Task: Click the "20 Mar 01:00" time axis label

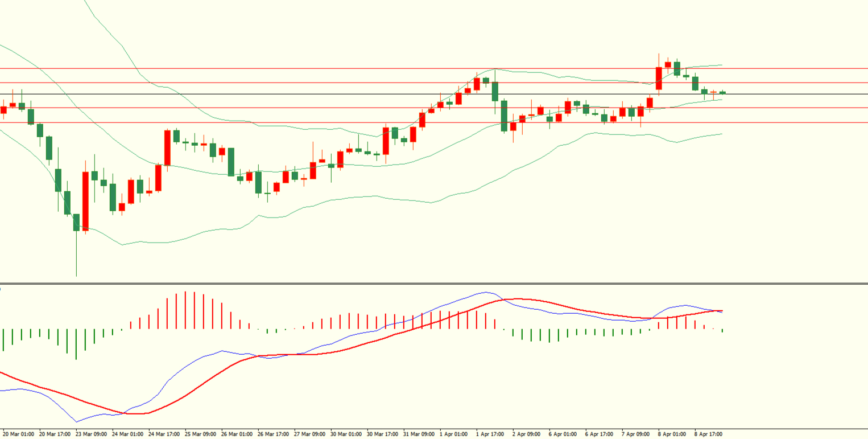Action: pos(19,434)
